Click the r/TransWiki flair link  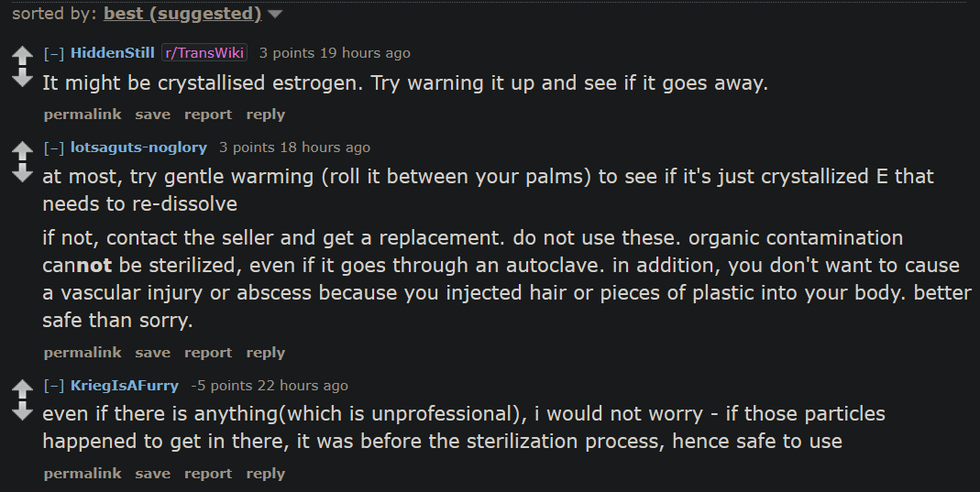(x=204, y=53)
